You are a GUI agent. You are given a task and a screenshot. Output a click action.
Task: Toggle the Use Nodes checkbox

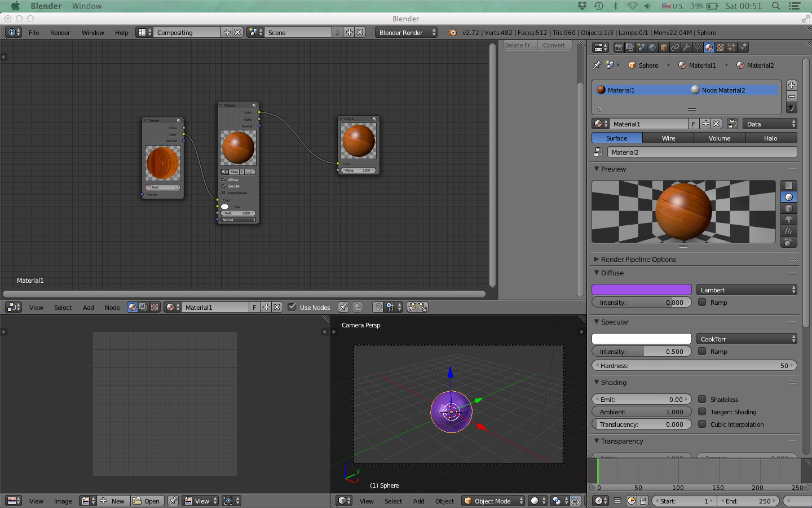point(292,307)
